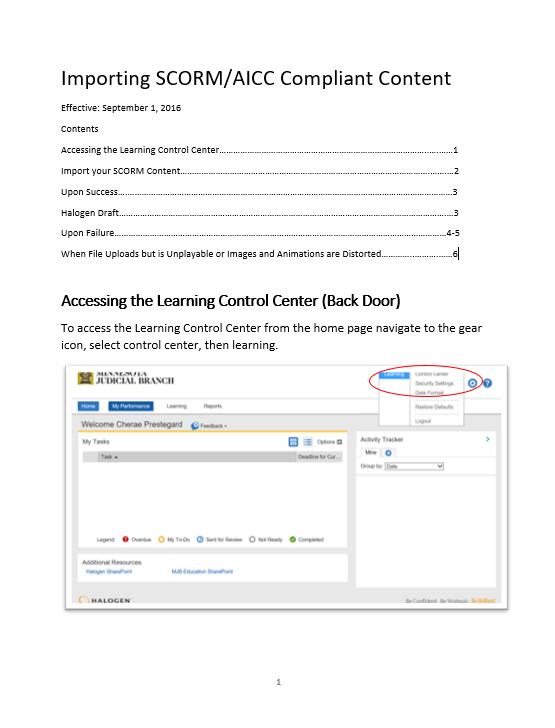Click the Feedback speech bubble icon
Screen dimensions: 555x728
click(195, 425)
